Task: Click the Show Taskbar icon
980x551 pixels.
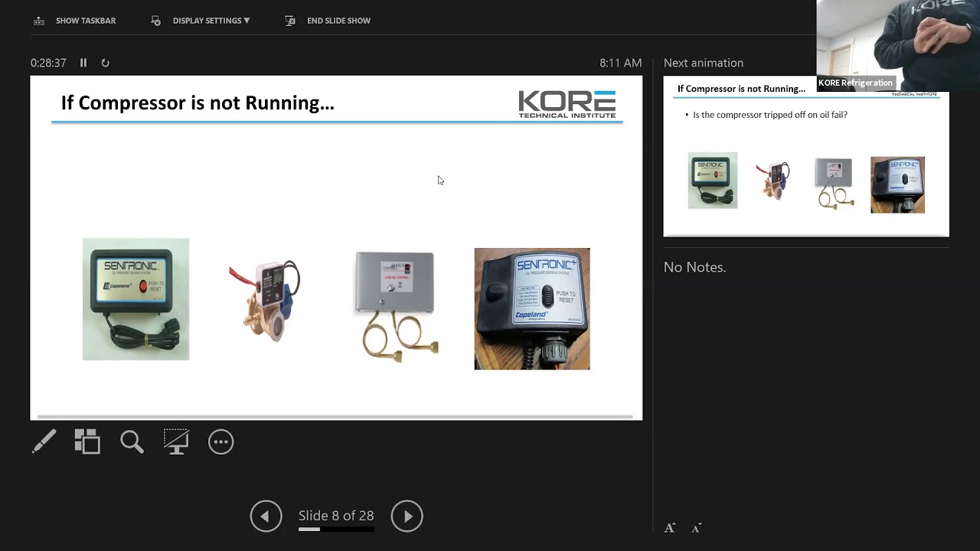Action: 39,21
